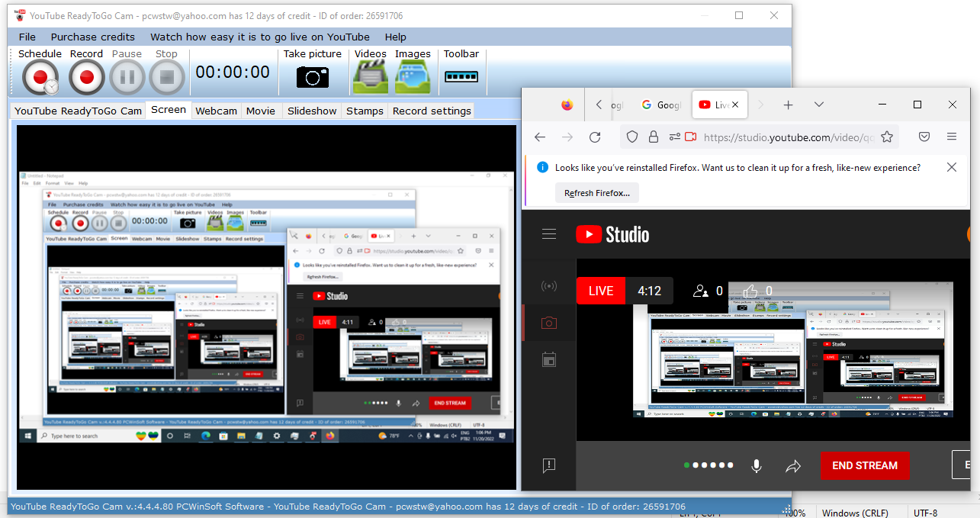Open the File menu

27,37
